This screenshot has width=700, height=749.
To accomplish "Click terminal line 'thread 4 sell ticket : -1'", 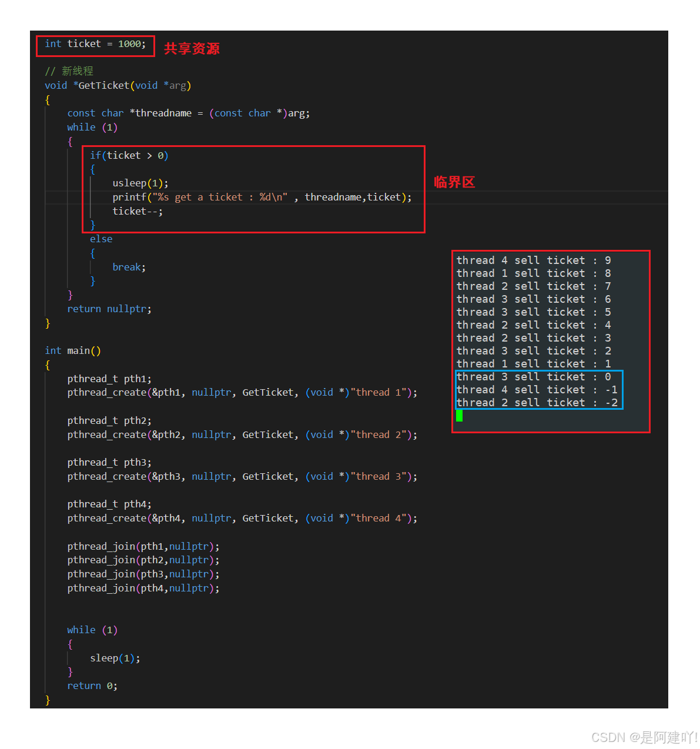I will point(537,389).
